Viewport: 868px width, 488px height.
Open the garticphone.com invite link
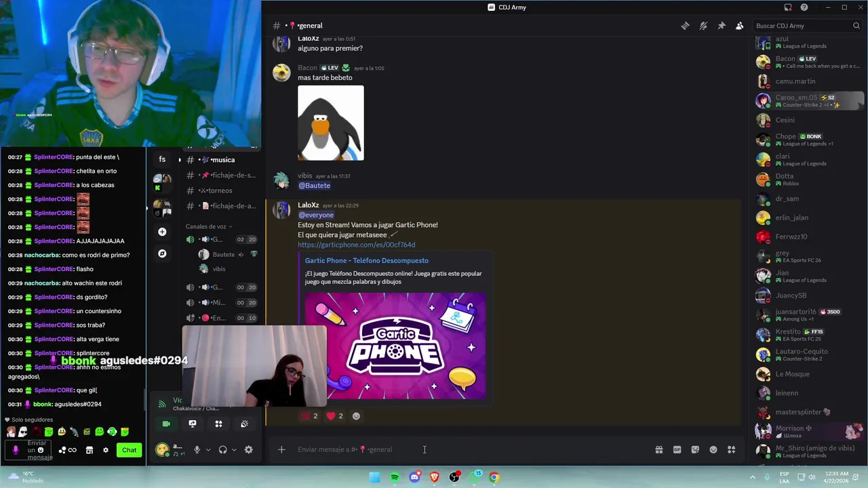click(356, 245)
